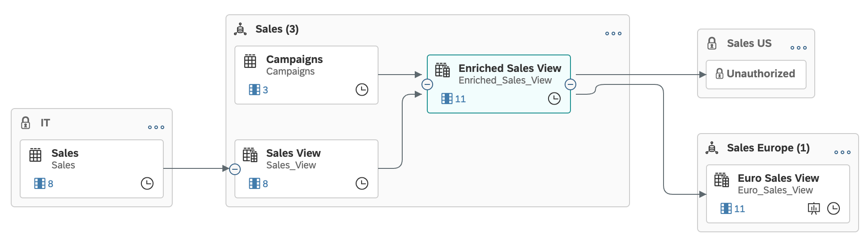Click the columns icon showing 11 on Enriched Sales View
This screenshot has height=243, width=868.
447,99
